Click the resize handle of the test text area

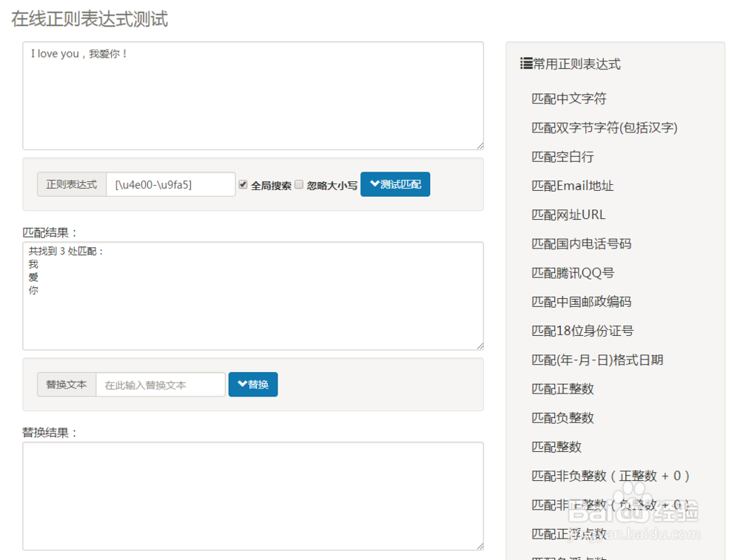pos(480,146)
